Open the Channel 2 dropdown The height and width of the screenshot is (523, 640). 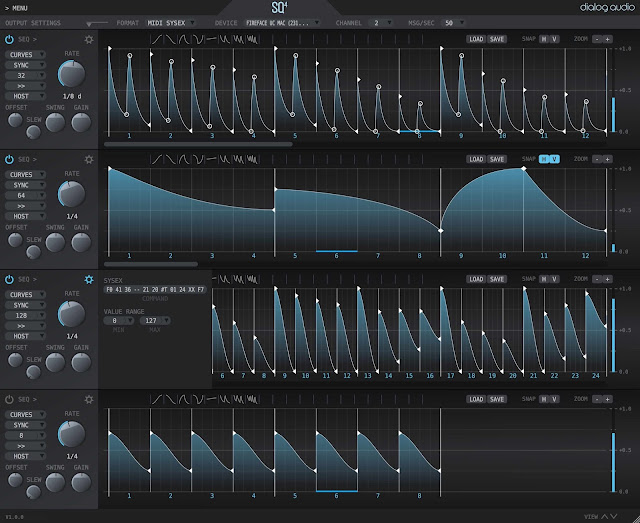[x=381, y=23]
